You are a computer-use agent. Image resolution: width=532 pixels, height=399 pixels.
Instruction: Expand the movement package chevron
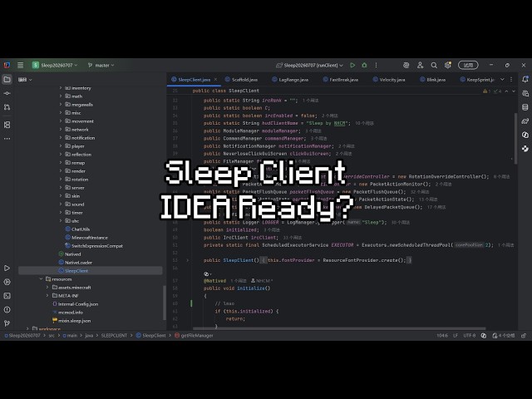[61, 121]
